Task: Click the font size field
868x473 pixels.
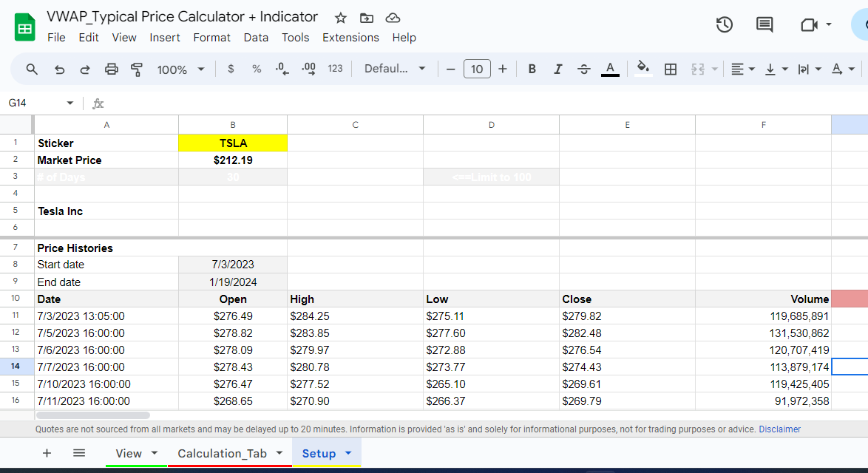Action: 477,69
